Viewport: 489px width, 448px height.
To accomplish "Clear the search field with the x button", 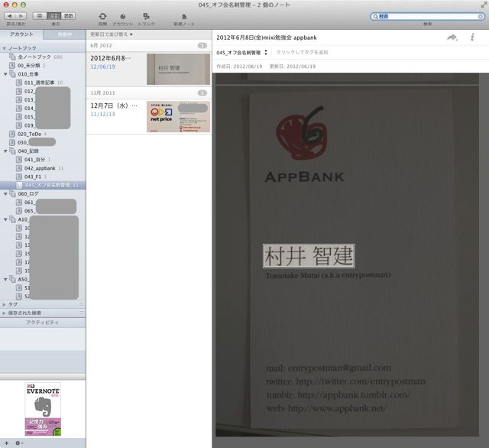I will coord(481,17).
